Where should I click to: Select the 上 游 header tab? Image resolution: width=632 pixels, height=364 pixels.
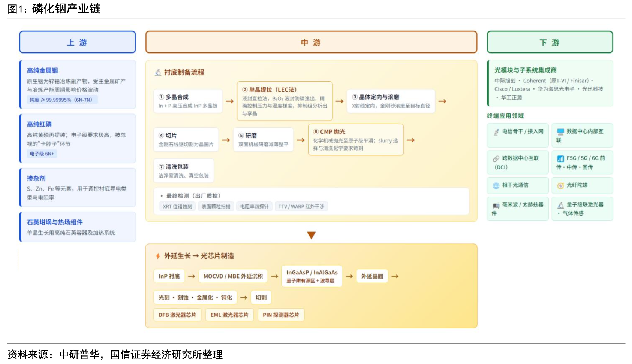78,42
